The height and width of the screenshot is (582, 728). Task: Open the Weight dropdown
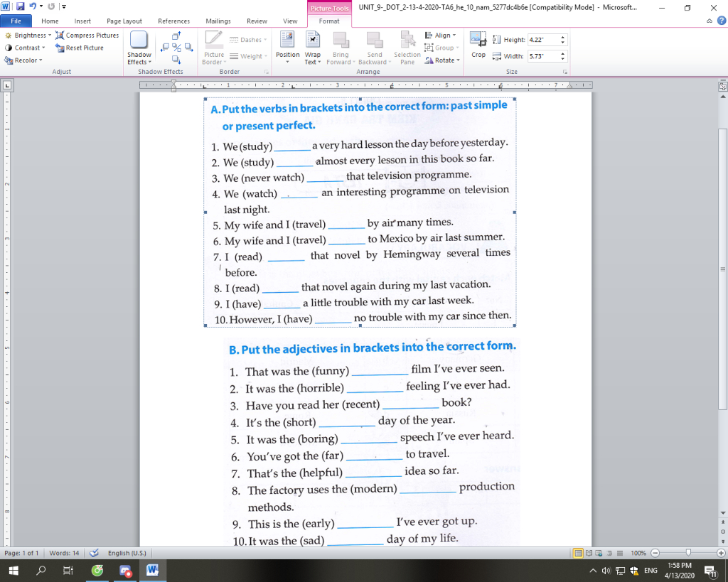pos(248,56)
